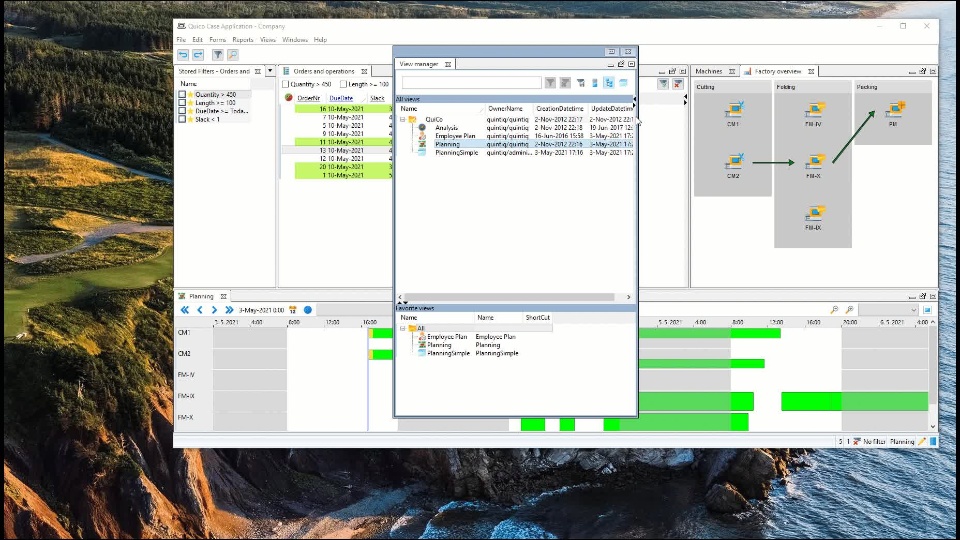Click the magnifier search icon in main toolbar
This screenshot has width=960, height=540.
[233, 55]
